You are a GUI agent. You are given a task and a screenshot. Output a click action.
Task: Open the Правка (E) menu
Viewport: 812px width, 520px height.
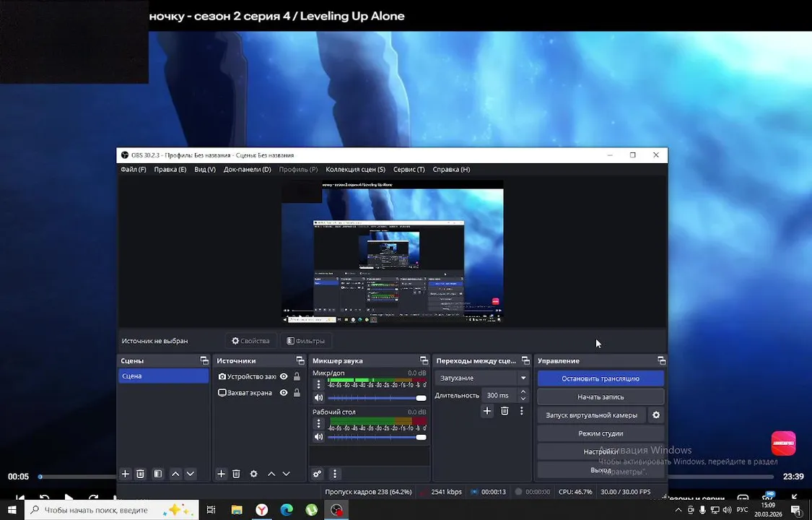coord(170,170)
